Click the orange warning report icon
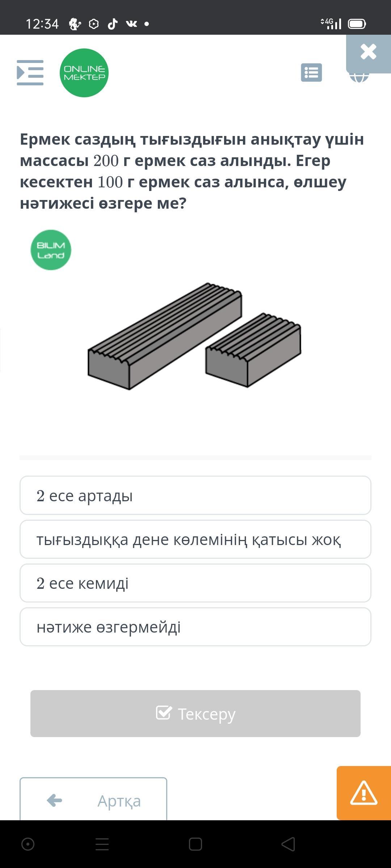The image size is (391, 868). 363,793
